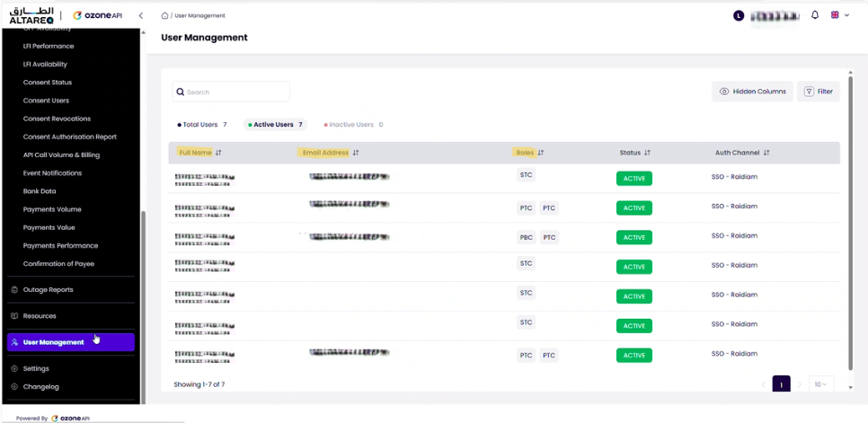Click the Altareq logo
The image size is (868, 423).
coord(31,15)
